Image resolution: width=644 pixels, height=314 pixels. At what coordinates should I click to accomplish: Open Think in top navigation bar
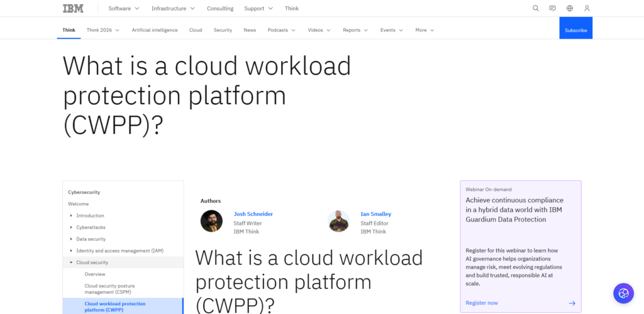[292, 8]
